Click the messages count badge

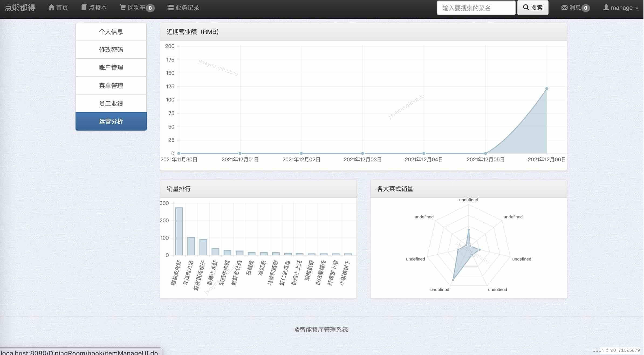pyautogui.click(x=585, y=8)
